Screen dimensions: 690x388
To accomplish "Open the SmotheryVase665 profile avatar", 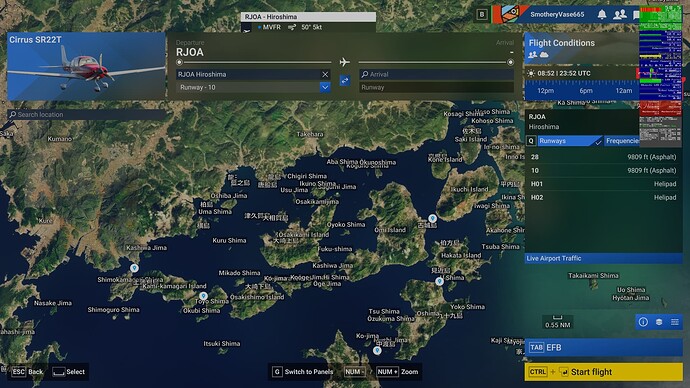I will [x=510, y=14].
